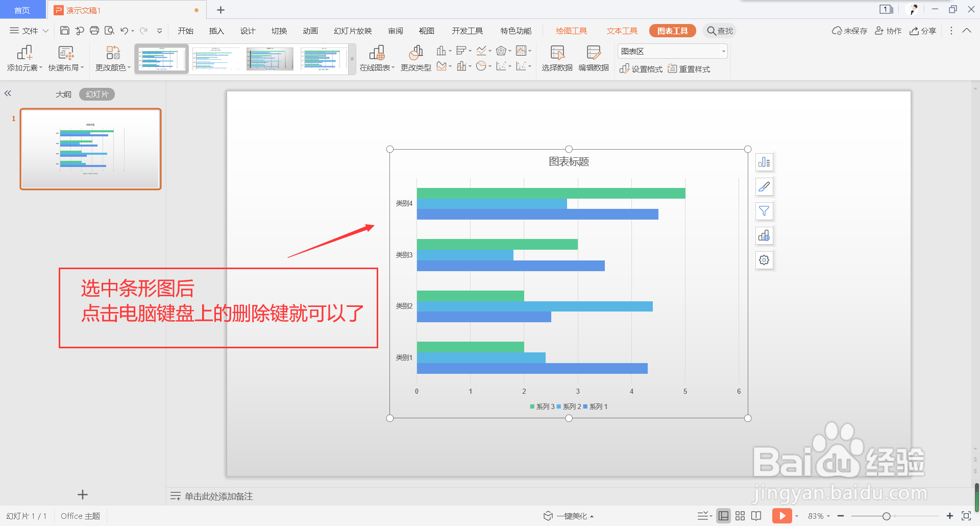Insert a radar chart from ribbon
The image size is (980, 526).
click(501, 51)
